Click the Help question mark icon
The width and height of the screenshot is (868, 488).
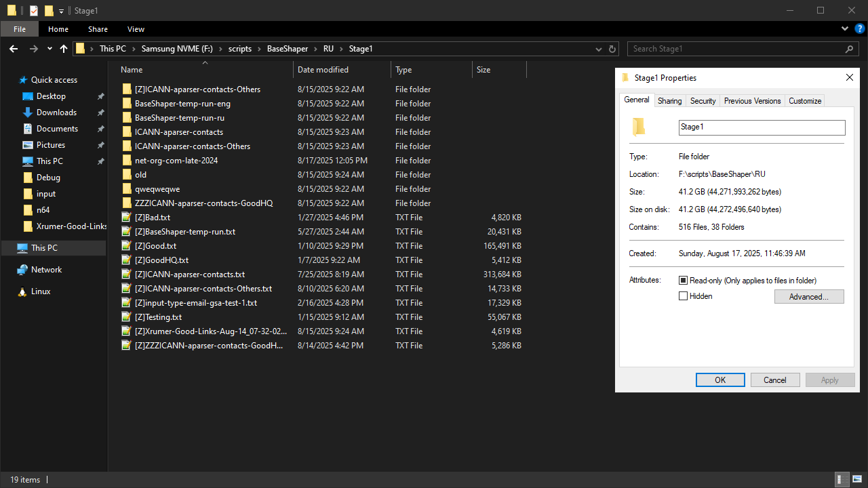coord(859,29)
